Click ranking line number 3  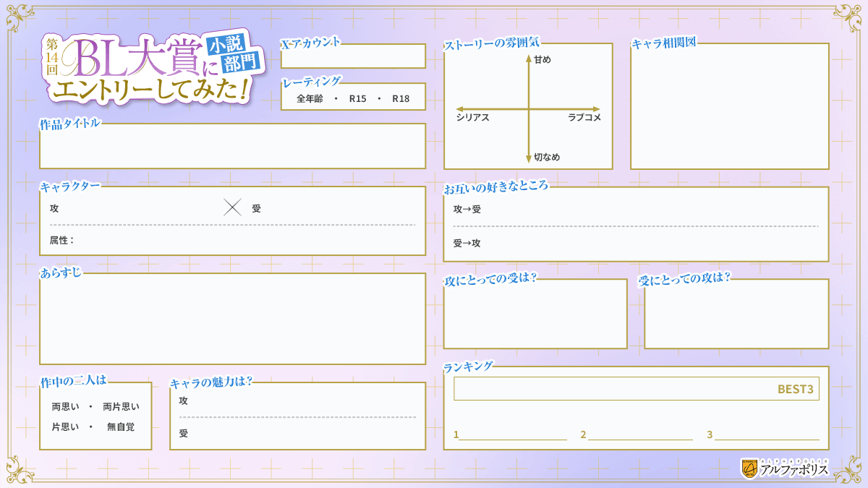tap(763, 435)
